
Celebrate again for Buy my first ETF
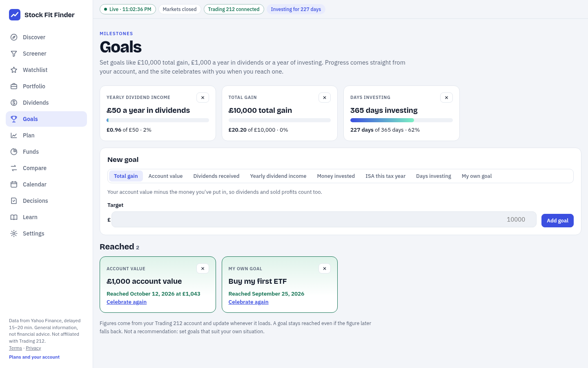click(x=248, y=302)
